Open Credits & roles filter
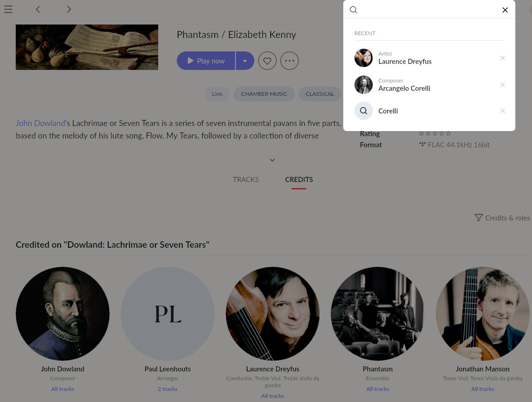 pyautogui.click(x=502, y=218)
